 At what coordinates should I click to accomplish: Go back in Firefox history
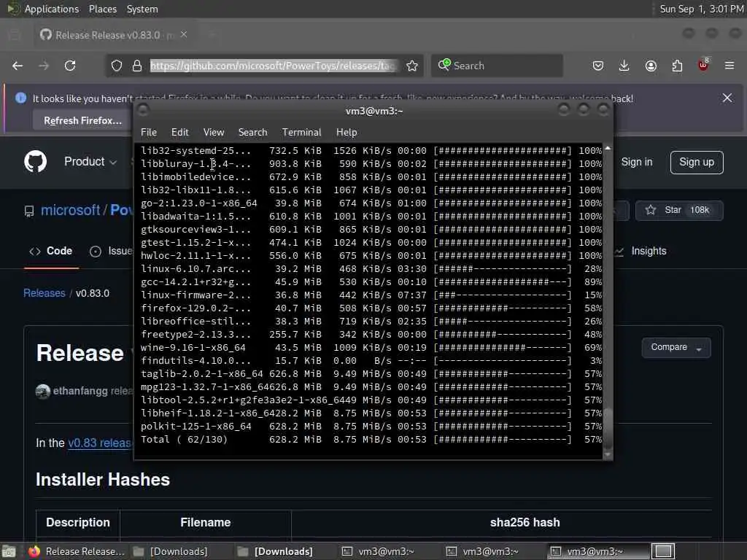(18, 66)
